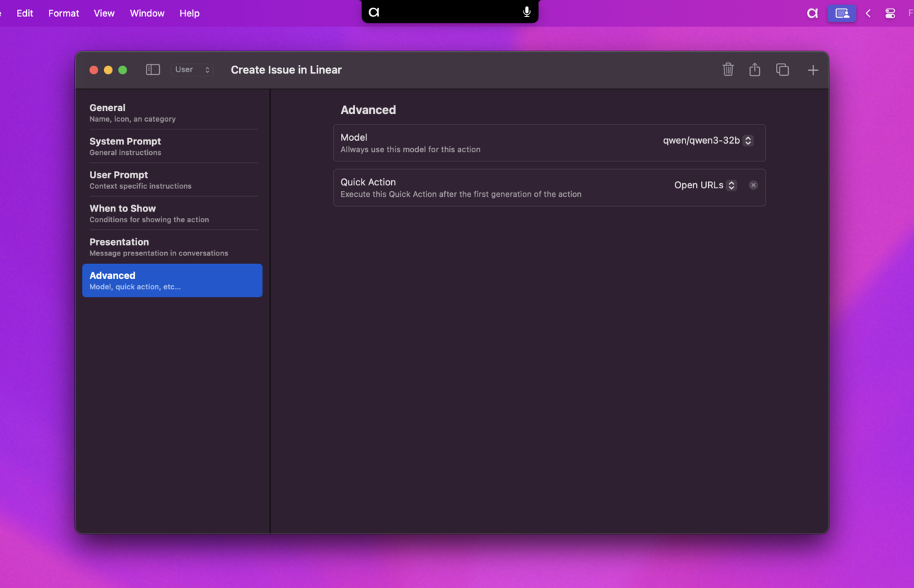
Task: Click the trash delete icon in toolbar
Action: 728,69
